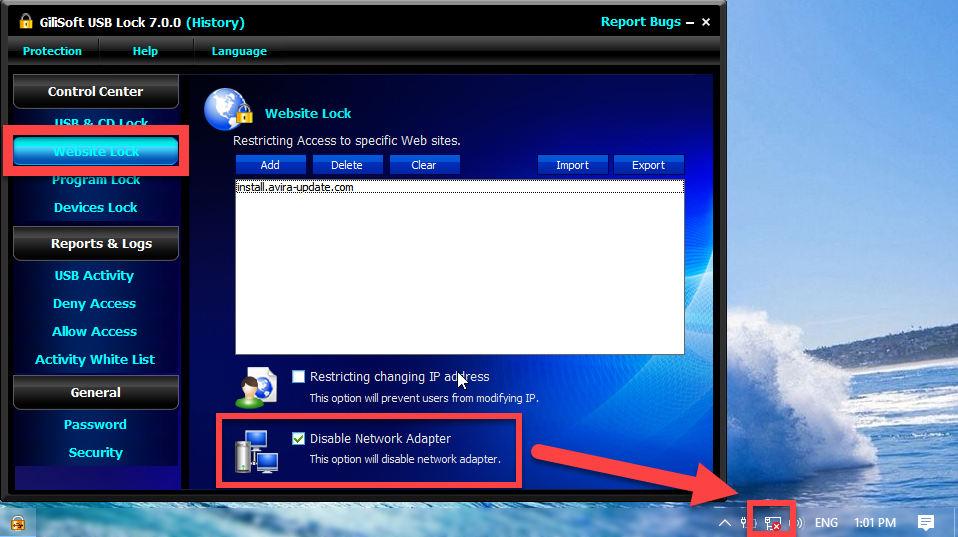Click the padlock icon in title bar
This screenshot has width=958, height=537.
point(26,21)
